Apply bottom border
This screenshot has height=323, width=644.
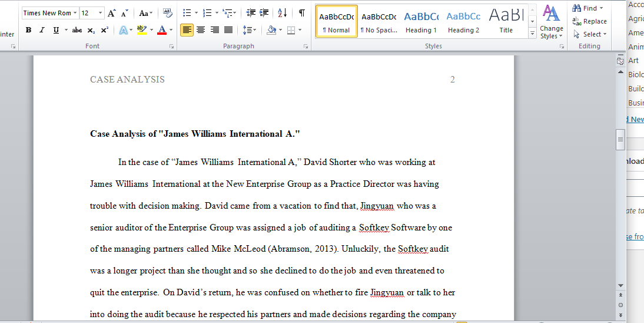point(291,30)
